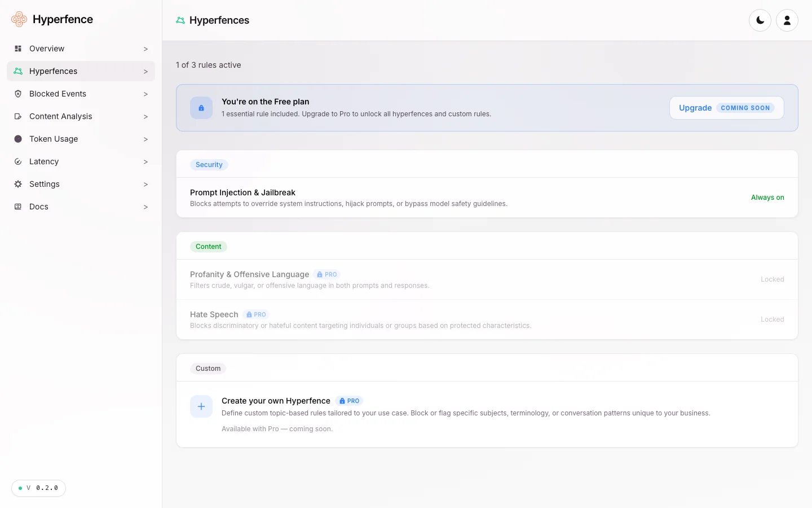Click the Profanity & Offensive Language title
Image resolution: width=812 pixels, height=508 pixels.
249,274
